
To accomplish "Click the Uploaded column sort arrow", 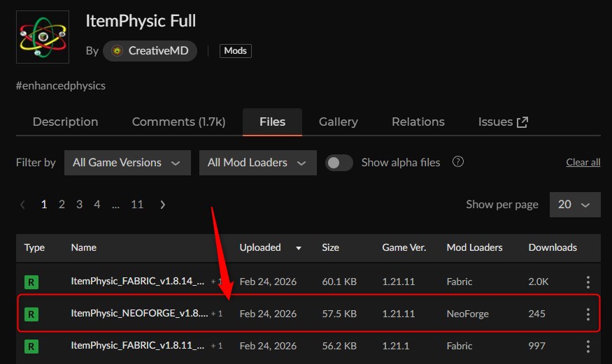I will tap(299, 248).
